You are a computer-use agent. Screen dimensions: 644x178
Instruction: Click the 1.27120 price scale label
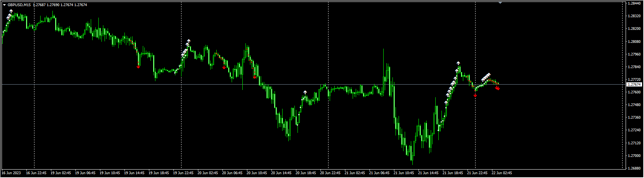tap(635, 143)
